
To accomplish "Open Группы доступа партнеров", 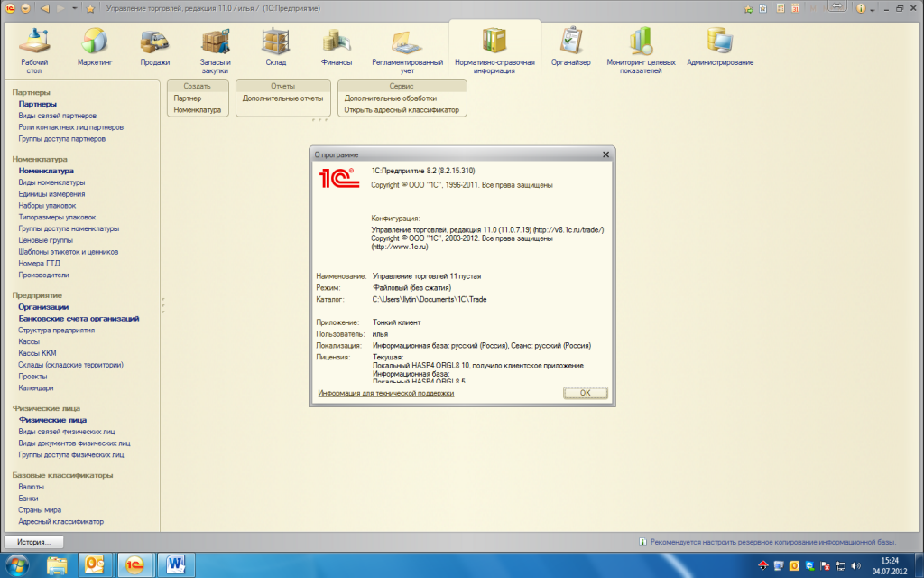I will pyautogui.click(x=62, y=139).
